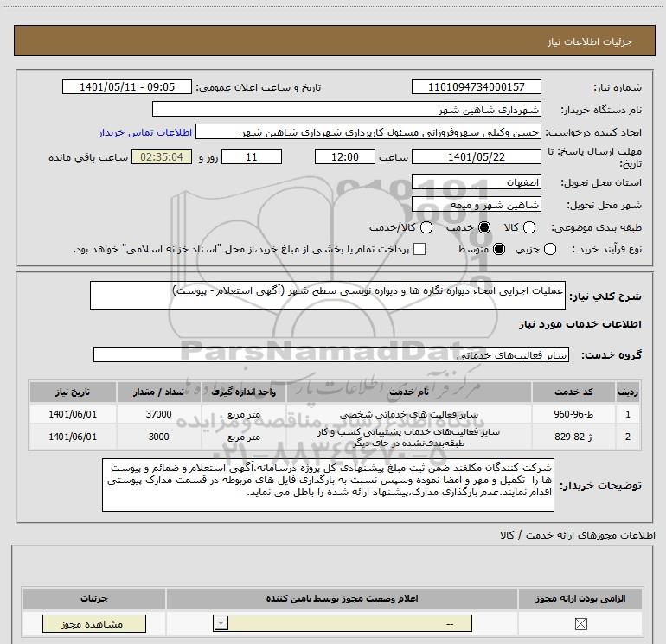Click the تعداد / مقدار column header

point(158,392)
